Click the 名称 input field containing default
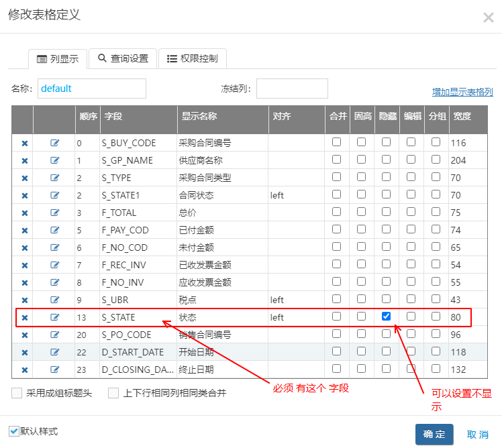Image resolution: width=502 pixels, height=448 pixels. [x=91, y=89]
